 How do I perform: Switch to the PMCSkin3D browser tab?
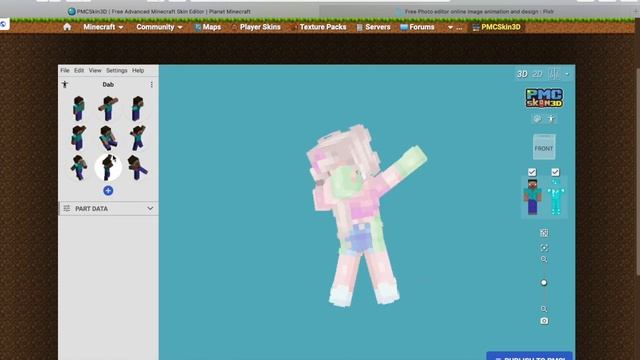[160, 11]
